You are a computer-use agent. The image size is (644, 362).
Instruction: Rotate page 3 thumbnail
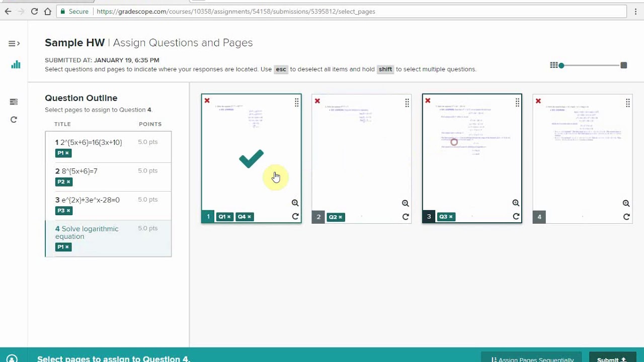click(516, 217)
